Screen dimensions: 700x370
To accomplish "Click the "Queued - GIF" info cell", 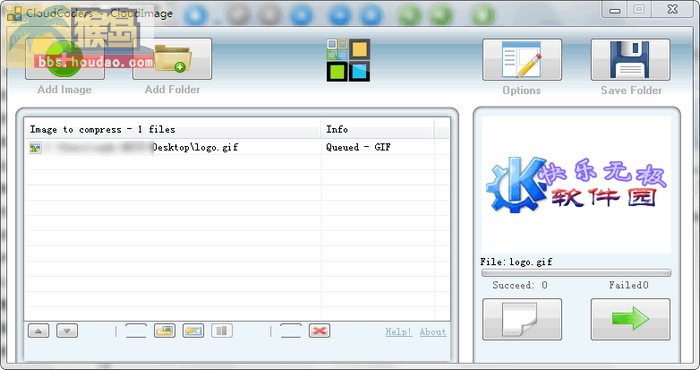I will pyautogui.click(x=358, y=147).
